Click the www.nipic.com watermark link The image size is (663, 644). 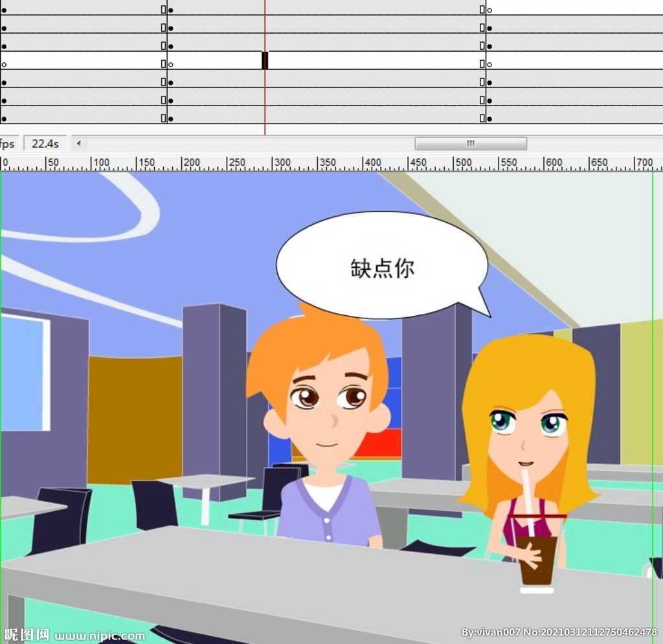point(100,636)
